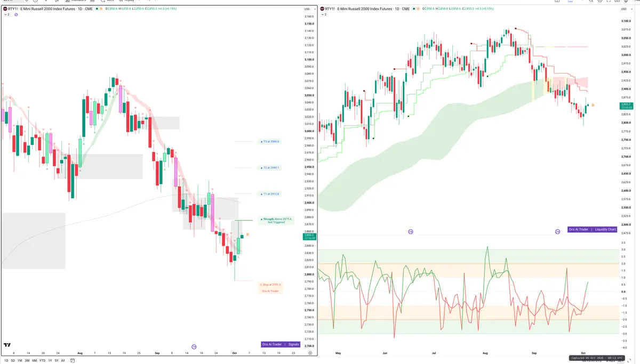Screen dimensions: 640x364
Task: Click right chart RTY1! symbol logo
Action: pyautogui.click(x=322, y=9)
